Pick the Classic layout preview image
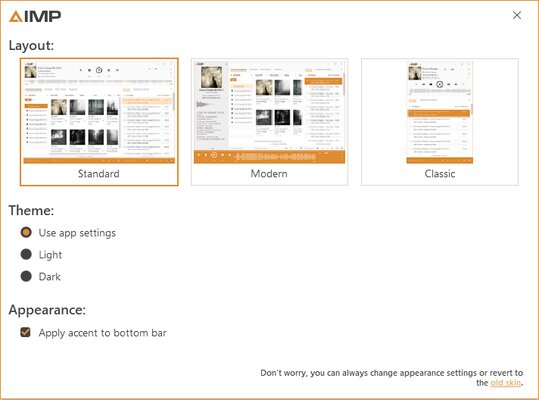Image resolution: width=539 pixels, height=400 pixels. click(440, 112)
